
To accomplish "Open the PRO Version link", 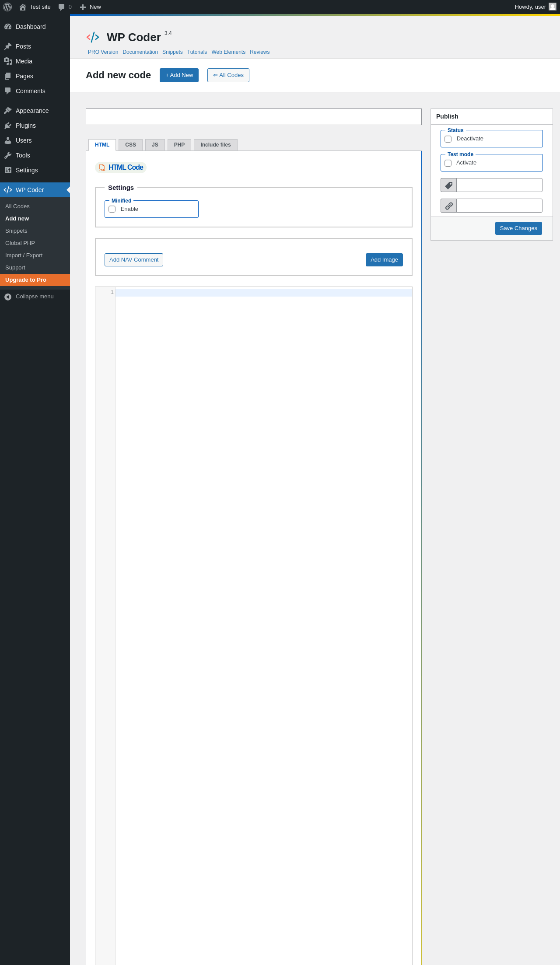I will (103, 52).
